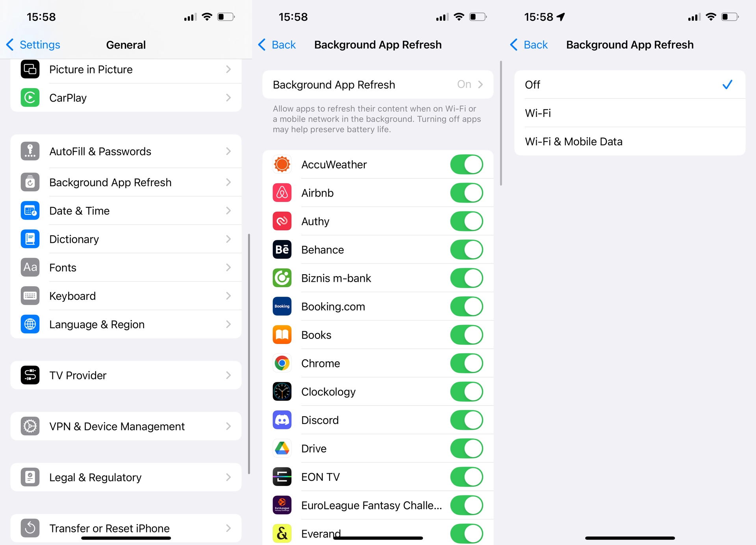756x545 pixels.
Task: Disable Background App Refresh for Clockology
Action: [x=467, y=391]
